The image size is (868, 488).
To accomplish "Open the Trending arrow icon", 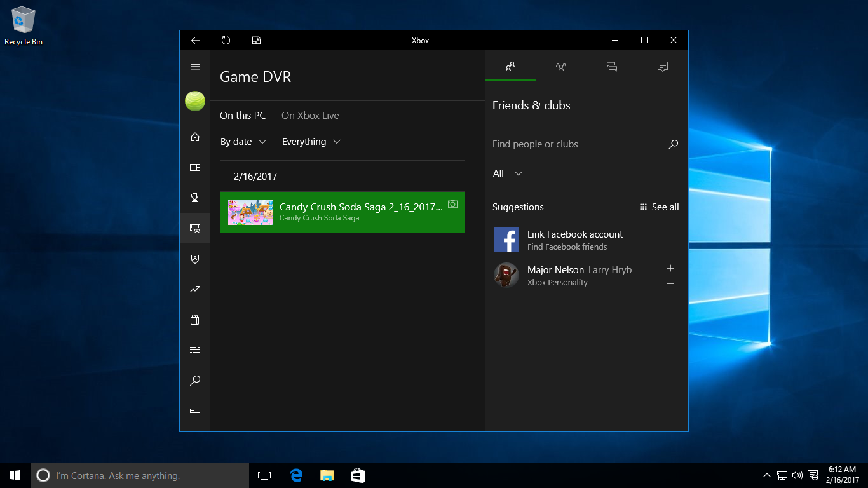I will 195,289.
